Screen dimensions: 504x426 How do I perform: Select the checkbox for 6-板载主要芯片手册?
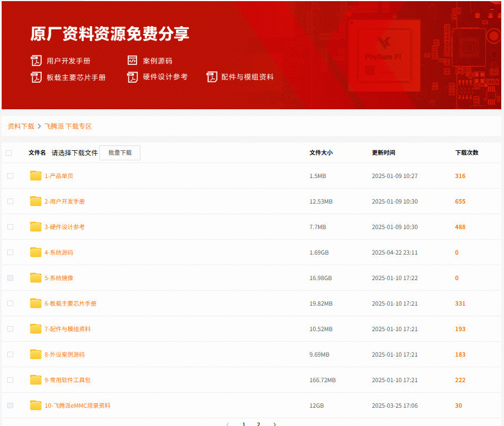(x=11, y=303)
